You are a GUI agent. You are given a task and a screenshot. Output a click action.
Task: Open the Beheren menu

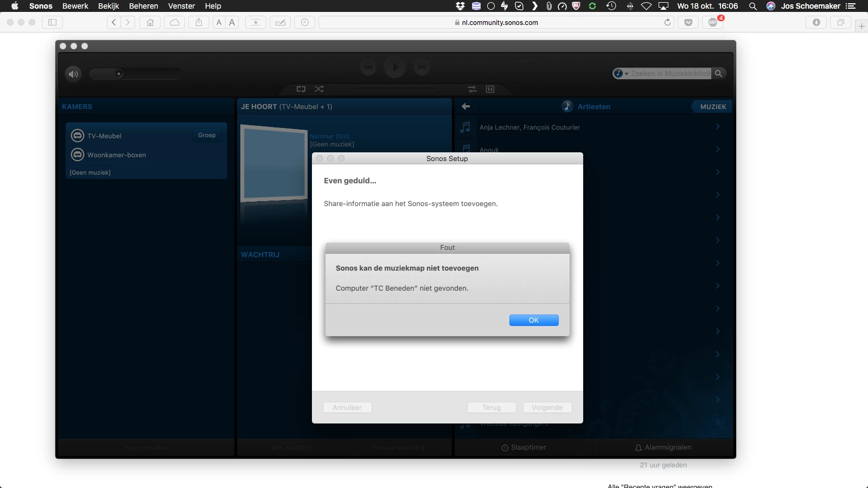[x=144, y=6]
